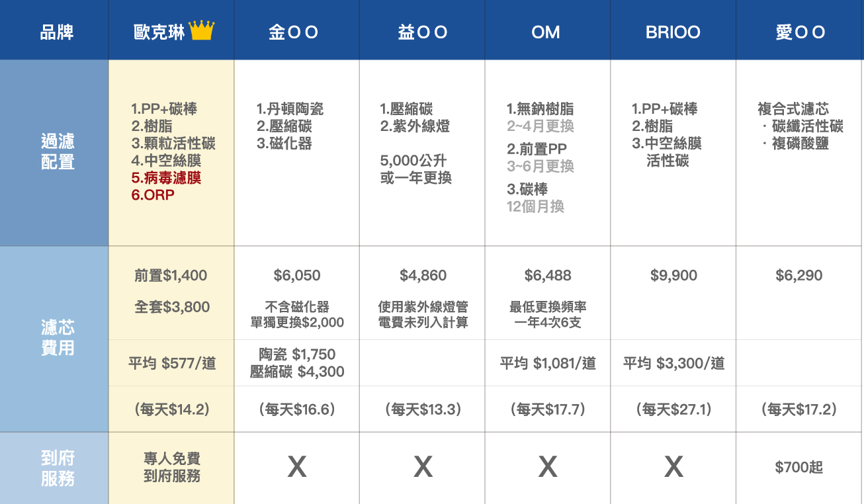Image resolution: width=864 pixels, height=504 pixels.
Task: Click the X under the BRIOO column
Action: [673, 468]
